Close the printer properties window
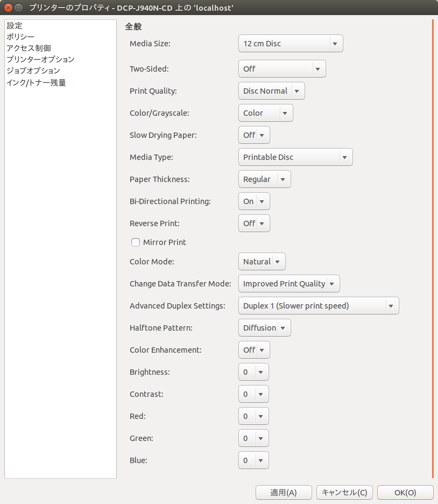Screen dimensions: 438x504 click(x=9, y=8)
